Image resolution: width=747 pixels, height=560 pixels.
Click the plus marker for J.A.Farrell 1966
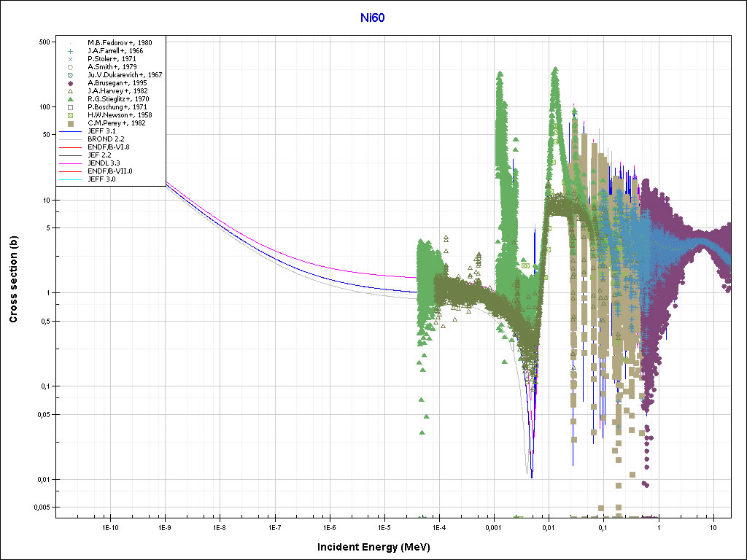click(70, 51)
